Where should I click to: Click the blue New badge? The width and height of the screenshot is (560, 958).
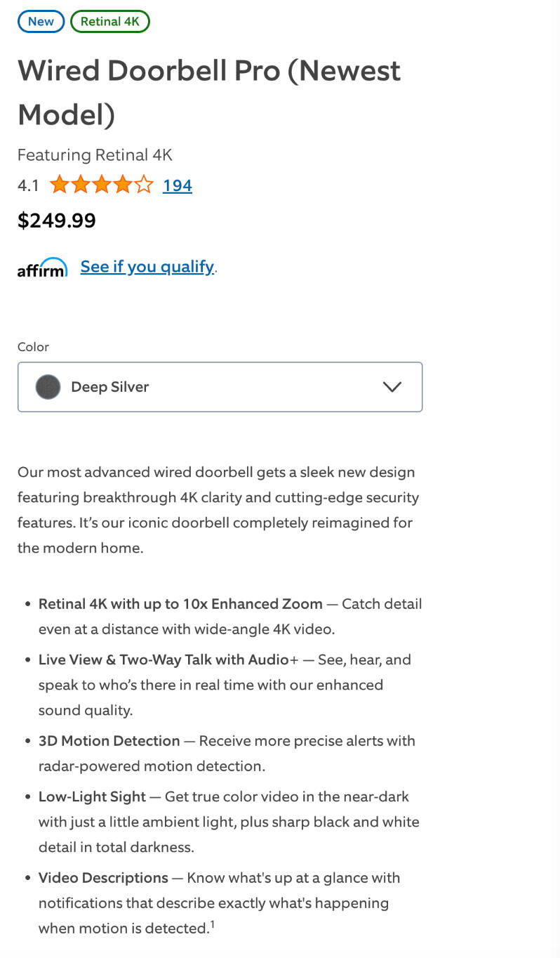(x=41, y=21)
